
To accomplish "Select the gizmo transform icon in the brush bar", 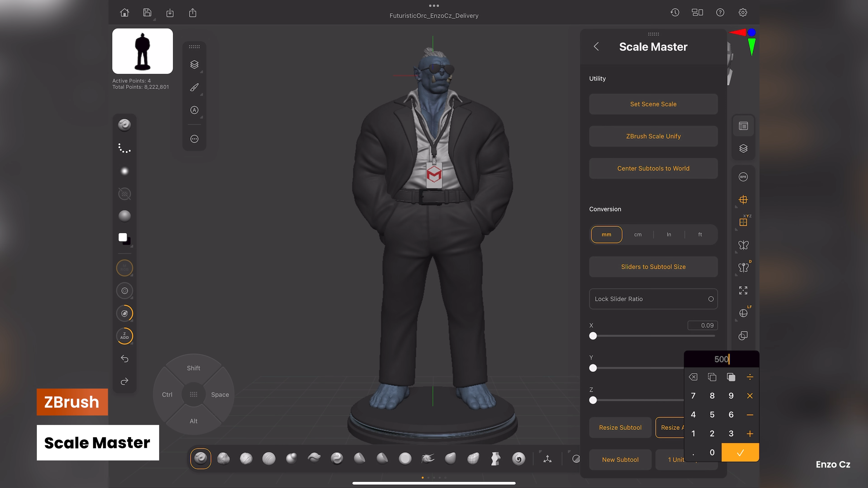I will click(x=547, y=459).
